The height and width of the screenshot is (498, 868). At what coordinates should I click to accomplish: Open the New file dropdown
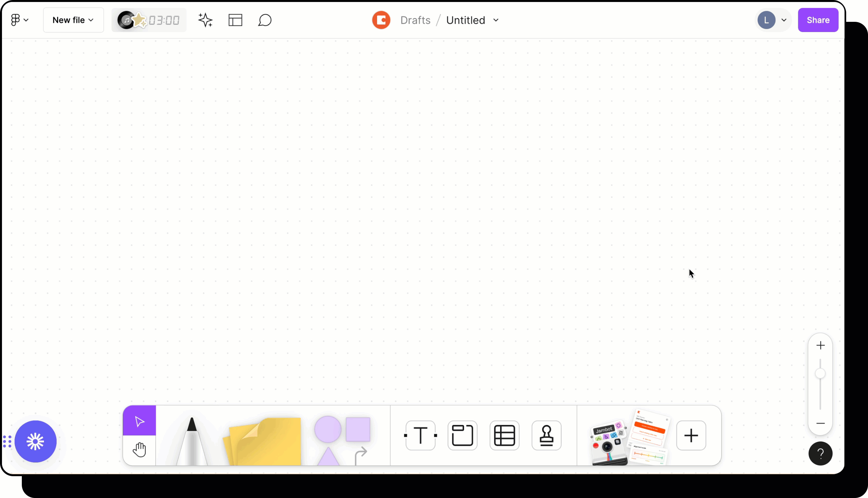[73, 20]
